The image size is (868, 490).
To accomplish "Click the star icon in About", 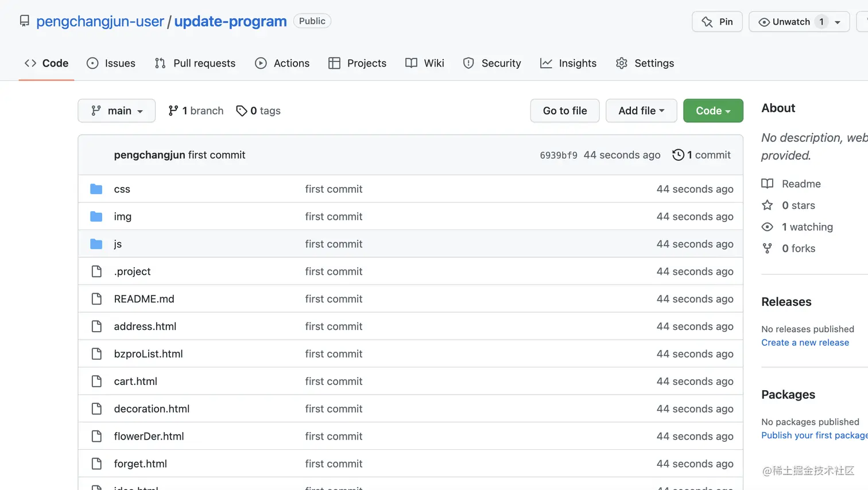I will coord(767,205).
